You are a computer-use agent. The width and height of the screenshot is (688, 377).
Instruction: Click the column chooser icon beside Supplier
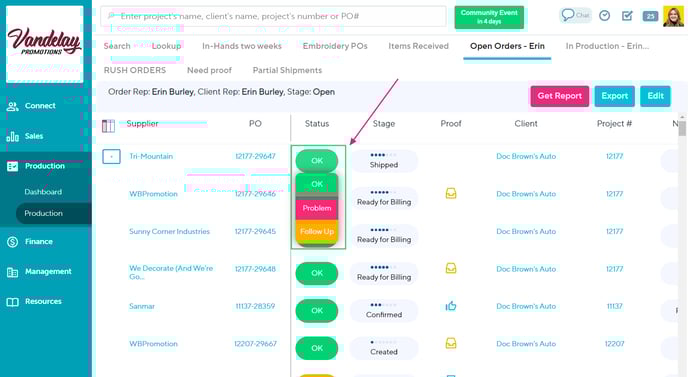pos(108,126)
